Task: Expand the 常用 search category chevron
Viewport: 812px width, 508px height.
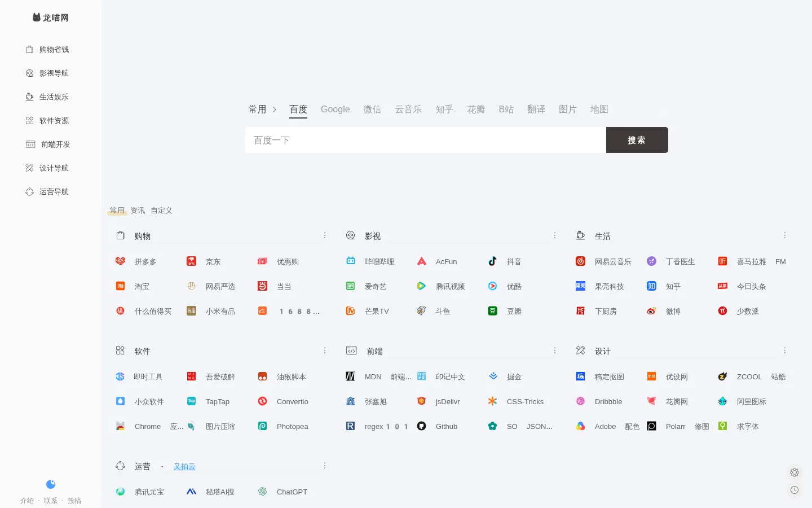Action: pos(275,110)
